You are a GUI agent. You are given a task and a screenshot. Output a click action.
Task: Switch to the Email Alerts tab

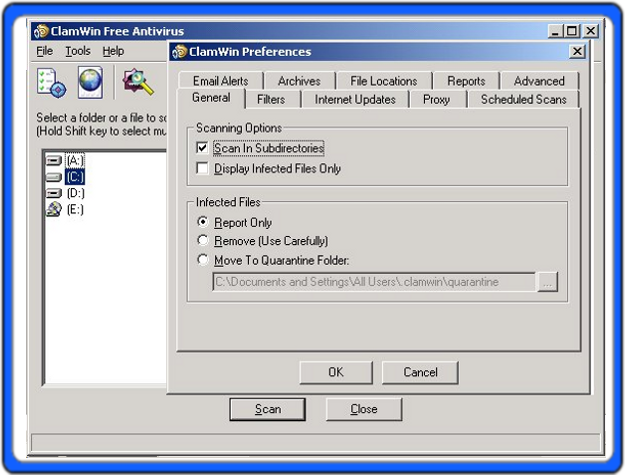coord(221,81)
